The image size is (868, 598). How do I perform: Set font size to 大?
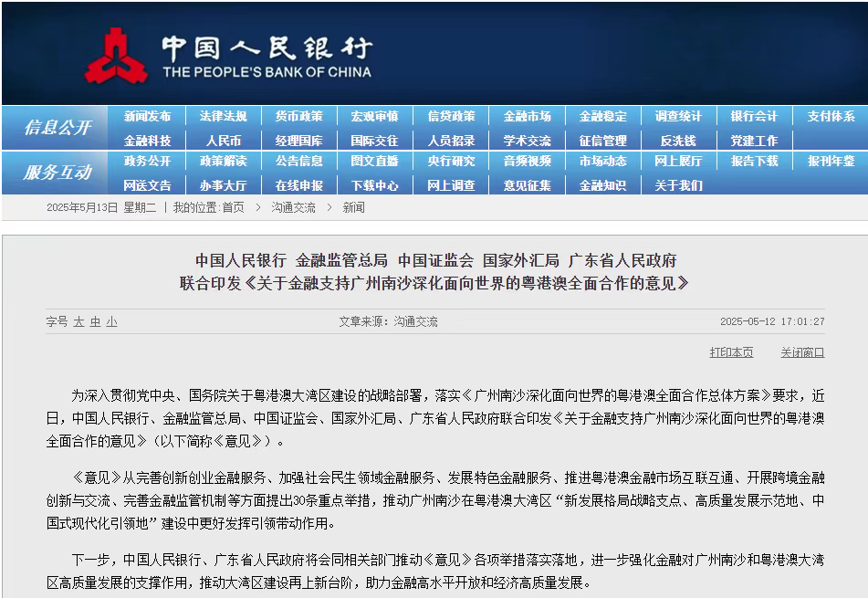pos(78,321)
